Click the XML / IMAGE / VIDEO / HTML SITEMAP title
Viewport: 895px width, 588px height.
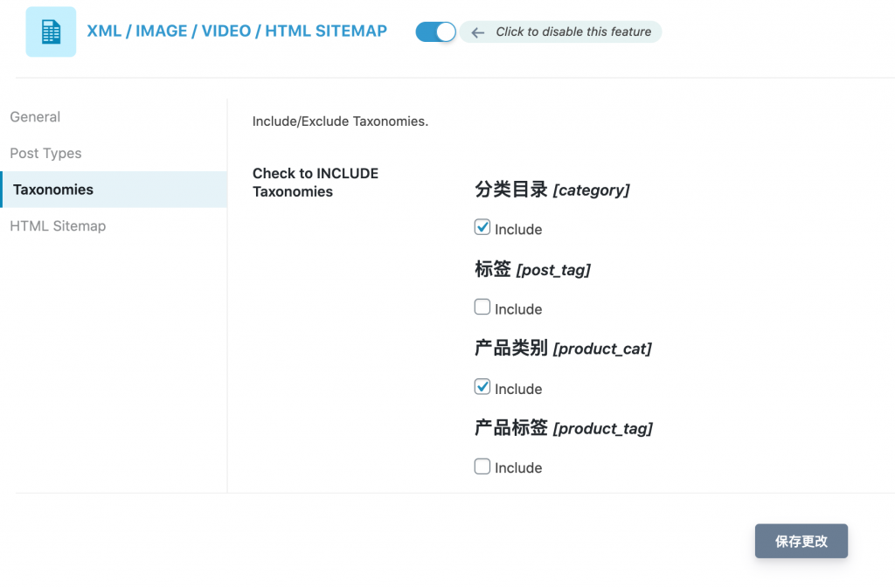(237, 31)
